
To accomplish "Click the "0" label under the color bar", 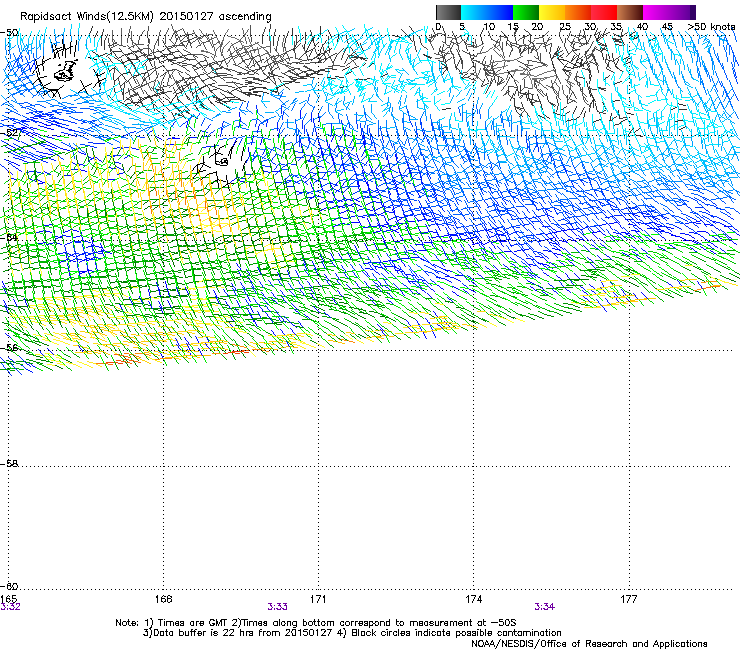I will pos(438,27).
